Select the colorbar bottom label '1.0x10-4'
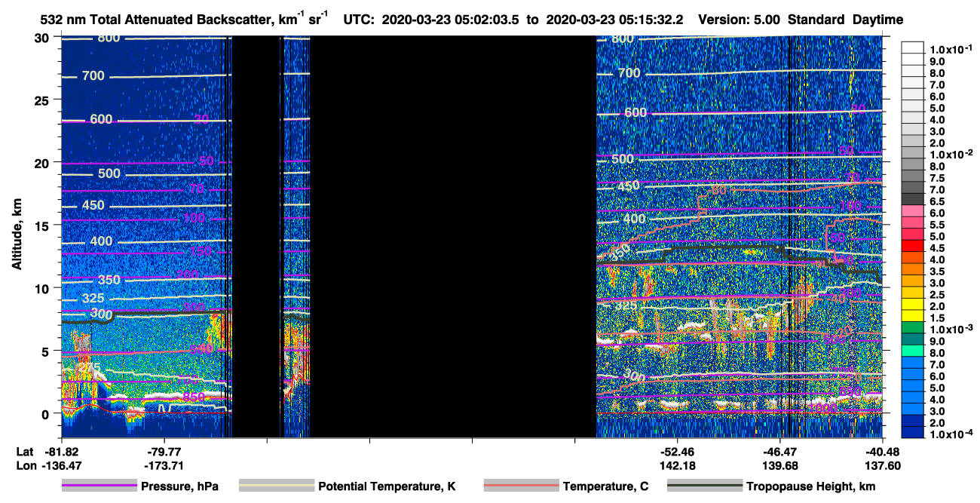The width and height of the screenshot is (980, 503). tap(951, 435)
